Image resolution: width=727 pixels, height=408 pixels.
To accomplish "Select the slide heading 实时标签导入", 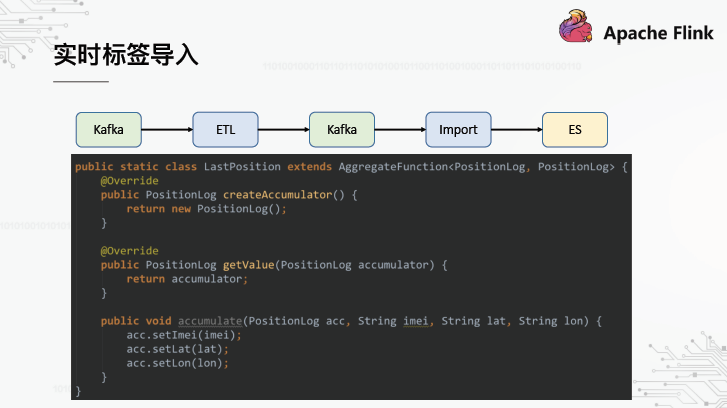I will tap(125, 55).
